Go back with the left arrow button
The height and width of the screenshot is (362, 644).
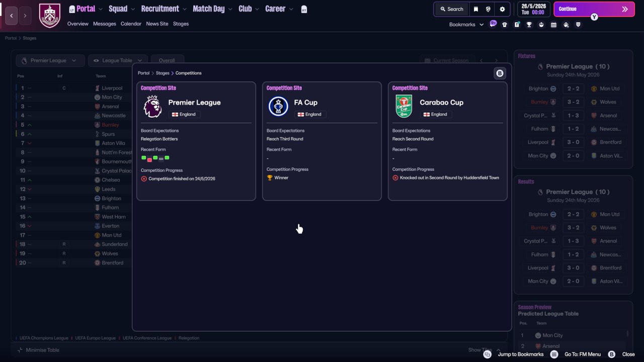(12, 16)
